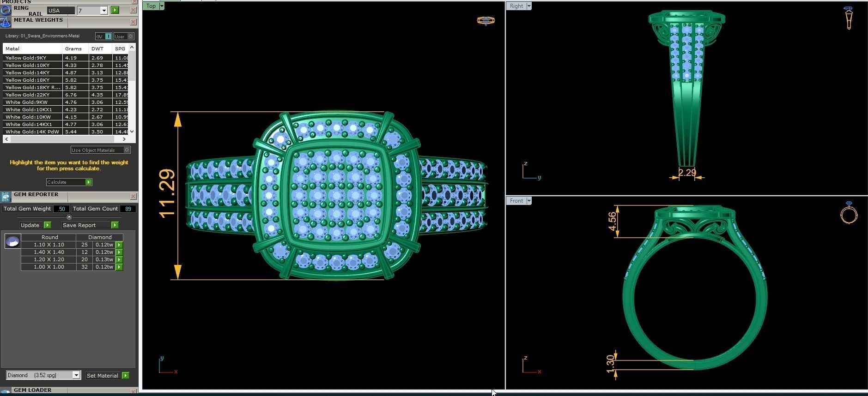Click ring orientation icon in Top viewport
Image resolution: width=868 pixels, height=396 pixels.
coord(486,20)
